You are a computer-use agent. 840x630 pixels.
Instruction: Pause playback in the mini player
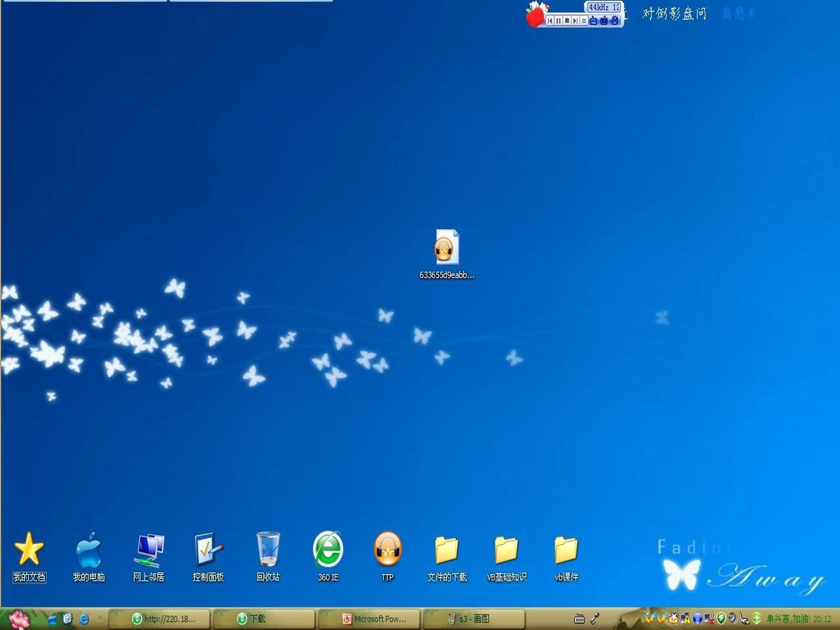558,20
